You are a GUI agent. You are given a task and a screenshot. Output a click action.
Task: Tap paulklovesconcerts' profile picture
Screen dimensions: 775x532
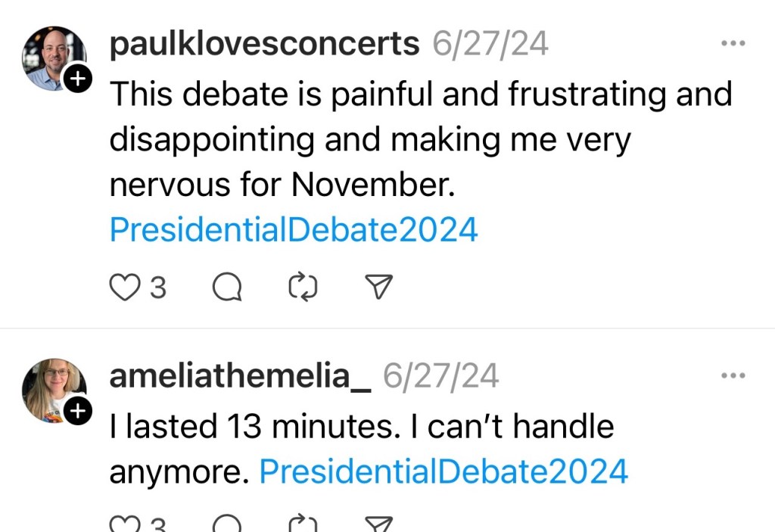point(54,58)
